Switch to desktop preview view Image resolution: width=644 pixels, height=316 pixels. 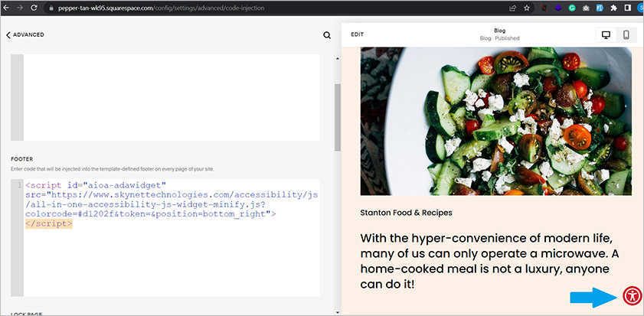(x=606, y=35)
